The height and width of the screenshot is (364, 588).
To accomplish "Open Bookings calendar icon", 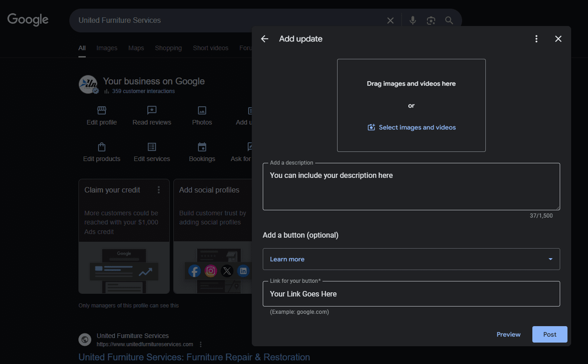I will tap(202, 147).
